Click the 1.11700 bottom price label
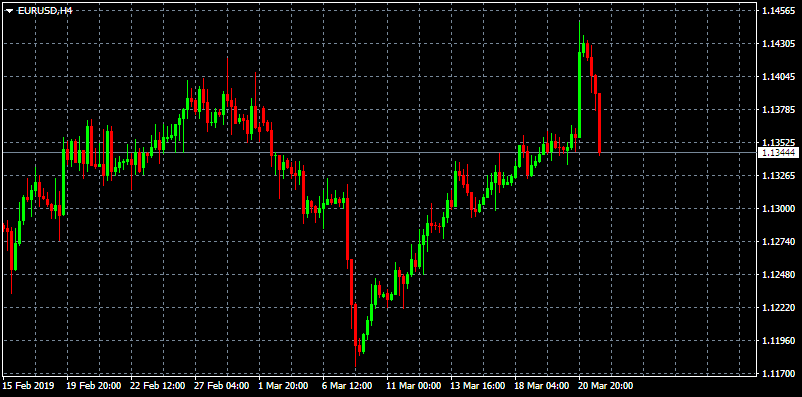Screen dimensions: 802x397 pyautogui.click(x=778, y=373)
